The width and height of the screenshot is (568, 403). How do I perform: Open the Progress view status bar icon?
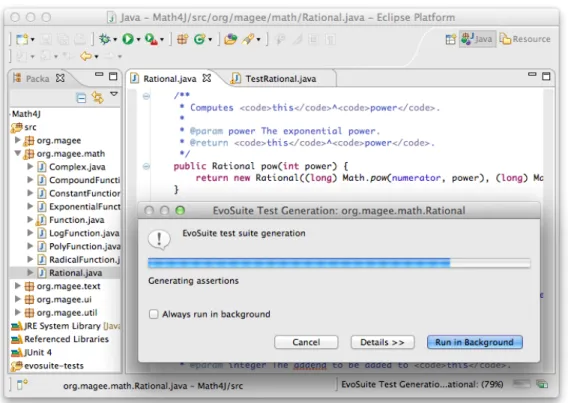[x=542, y=384]
